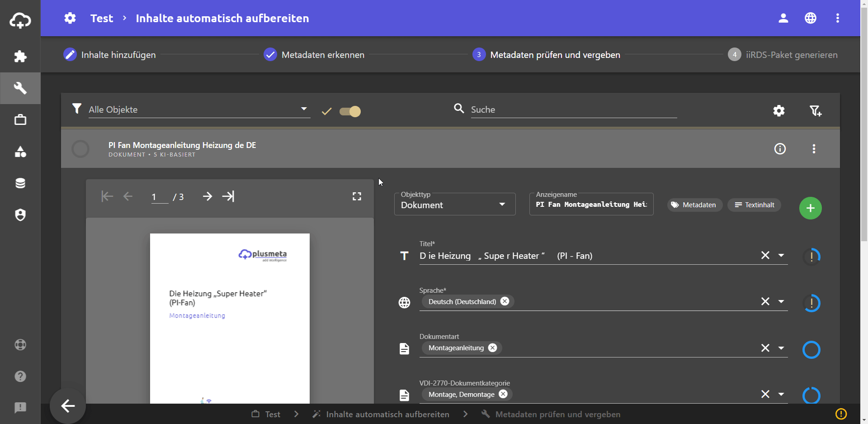The width and height of the screenshot is (868, 424).
Task: Jump to the first page of preview
Action: coord(107,196)
